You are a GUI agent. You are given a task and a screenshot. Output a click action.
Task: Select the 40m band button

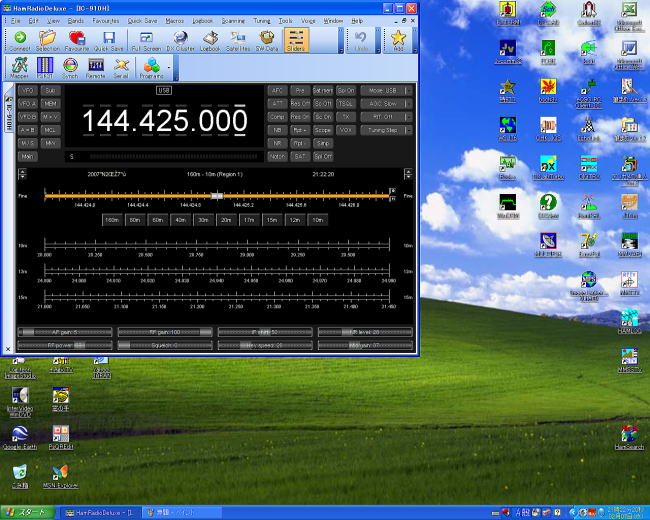tap(180, 220)
